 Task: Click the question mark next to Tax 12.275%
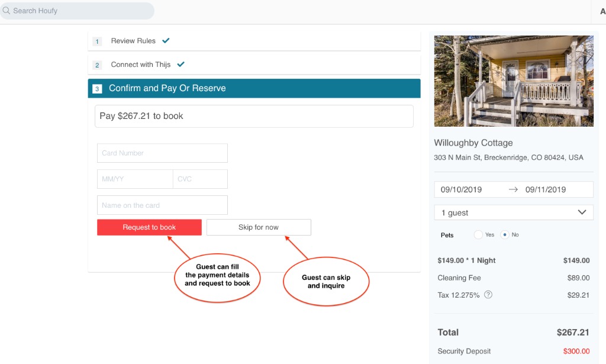[x=488, y=294]
